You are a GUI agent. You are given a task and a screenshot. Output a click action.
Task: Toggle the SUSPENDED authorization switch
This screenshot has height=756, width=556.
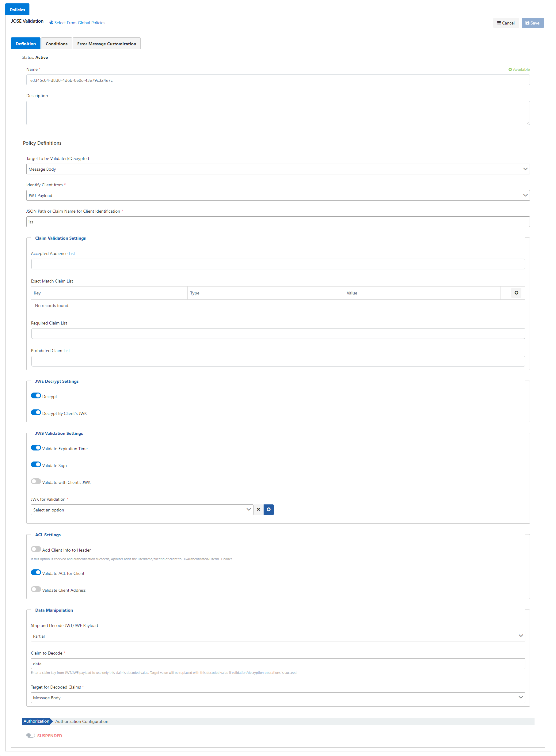pos(31,735)
